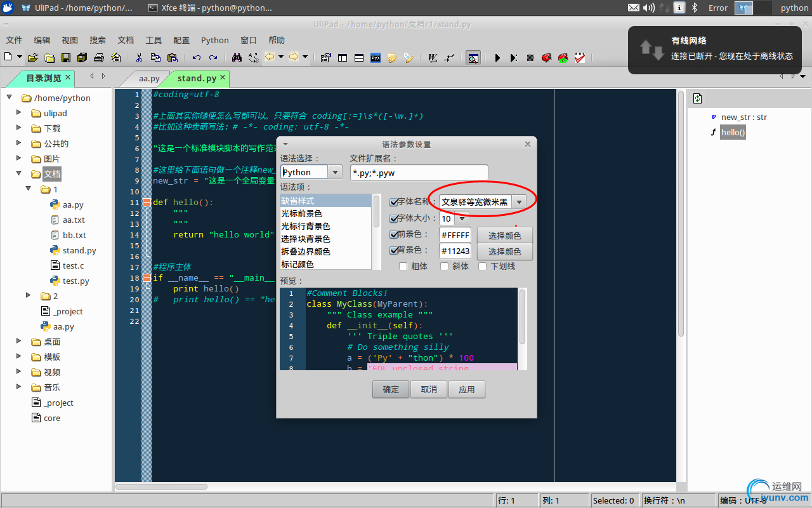Viewport: 812px width, 508px height.
Task: Select the 目录浏览 panel tab
Action: tap(44, 78)
